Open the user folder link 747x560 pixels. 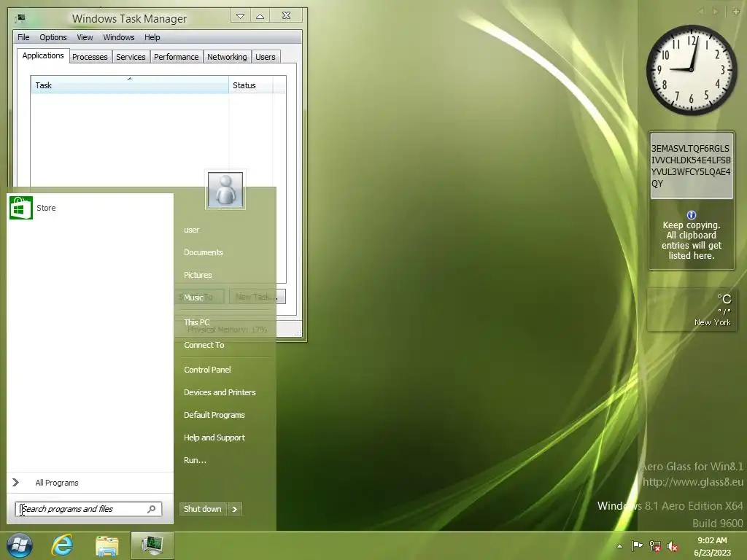pyautogui.click(x=192, y=230)
